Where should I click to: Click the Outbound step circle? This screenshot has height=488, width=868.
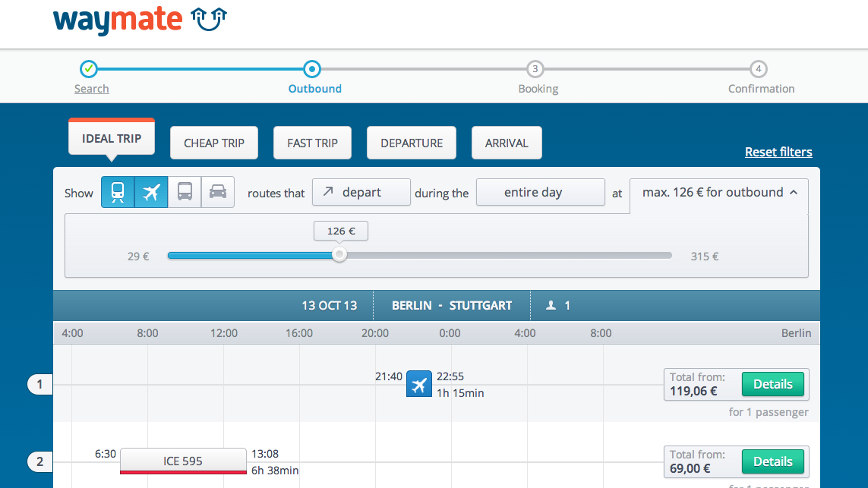[x=312, y=68]
